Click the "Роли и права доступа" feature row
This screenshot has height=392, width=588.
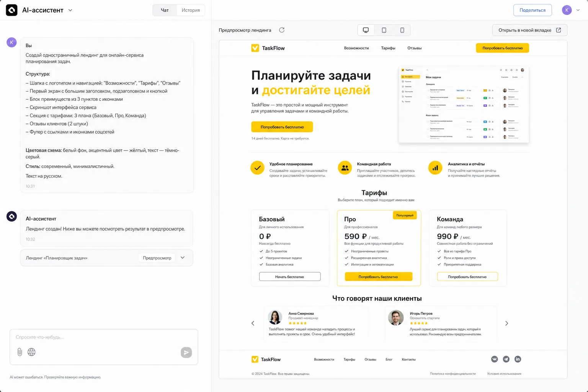[456, 258]
